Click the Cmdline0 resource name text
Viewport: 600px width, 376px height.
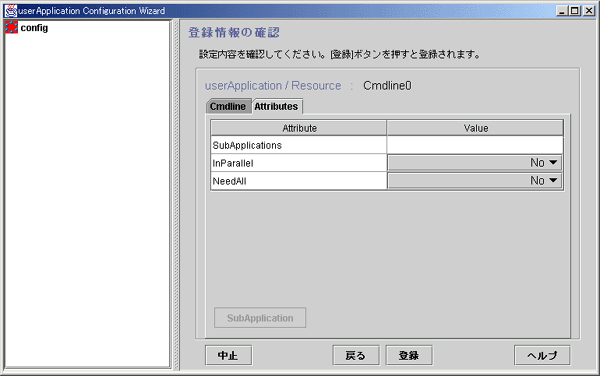(x=387, y=86)
